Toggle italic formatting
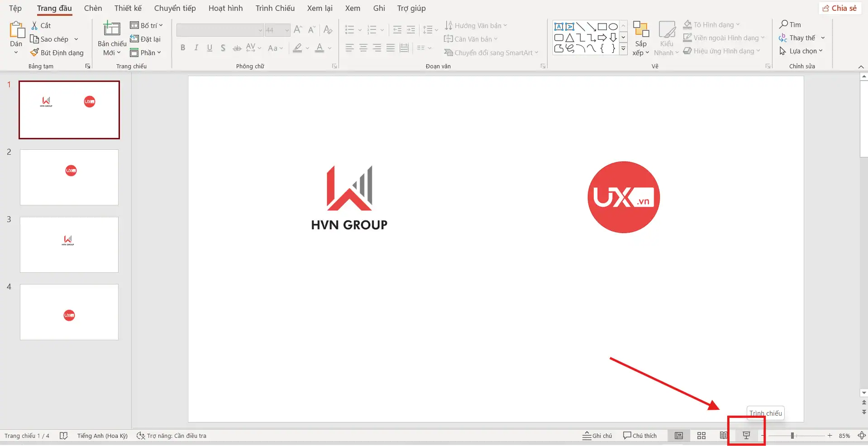The height and width of the screenshot is (446, 868). tap(196, 47)
